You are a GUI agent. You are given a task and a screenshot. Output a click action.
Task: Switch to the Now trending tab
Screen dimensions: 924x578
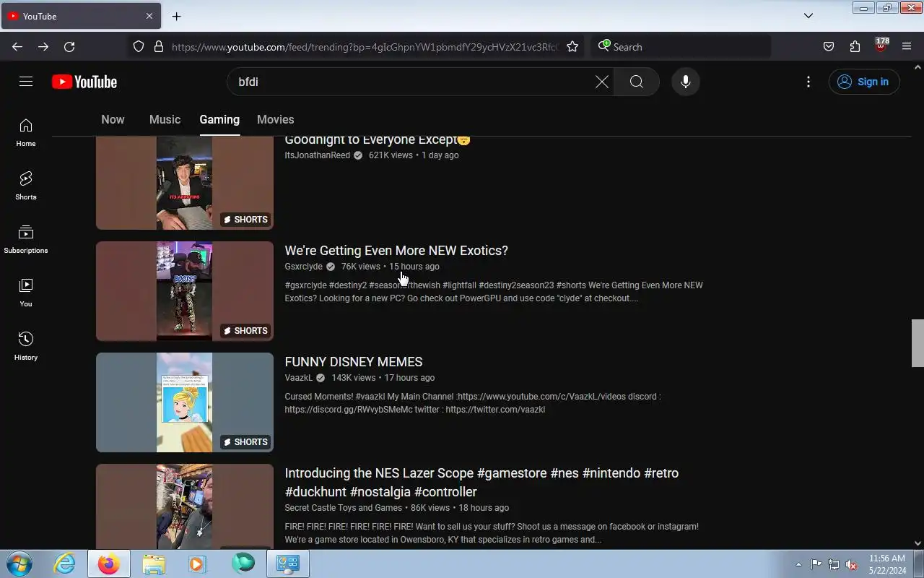tap(113, 120)
